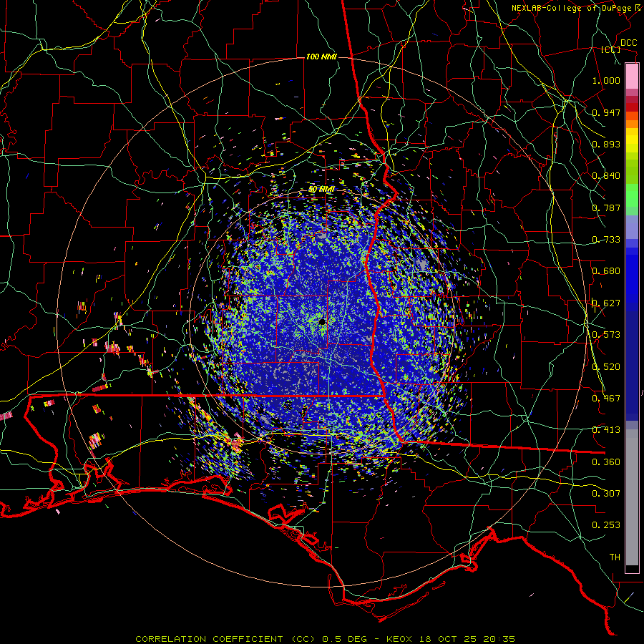The height and width of the screenshot is (644, 644).
Task: Pick the bright green segment of the color bar
Action: coord(632,195)
